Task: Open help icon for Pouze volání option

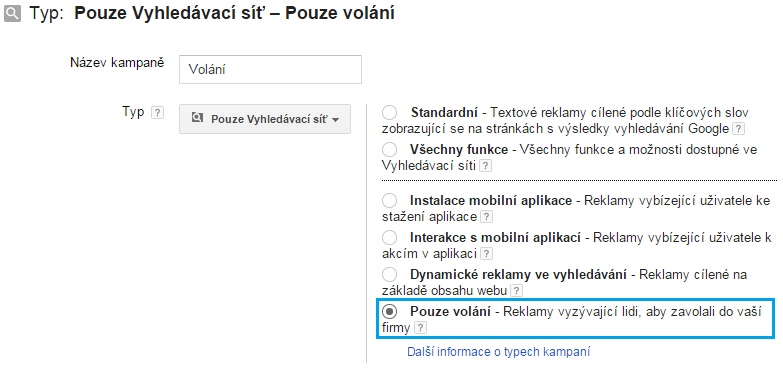Action: point(421,328)
